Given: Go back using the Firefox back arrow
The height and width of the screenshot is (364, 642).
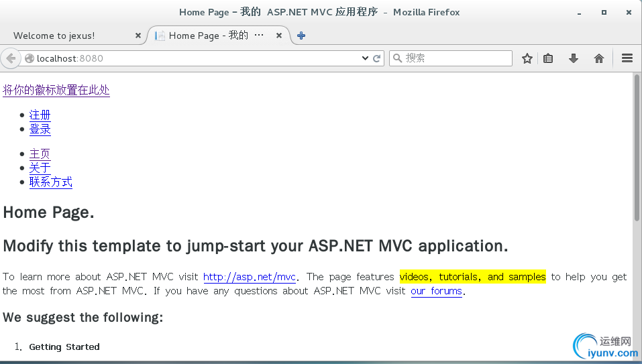Looking at the screenshot, I should (x=11, y=58).
